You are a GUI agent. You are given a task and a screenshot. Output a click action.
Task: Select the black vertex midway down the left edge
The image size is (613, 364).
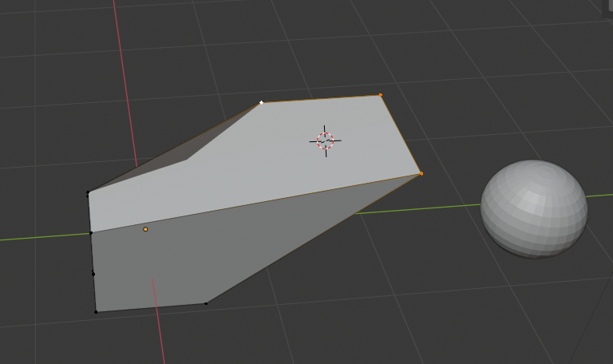[93, 273]
